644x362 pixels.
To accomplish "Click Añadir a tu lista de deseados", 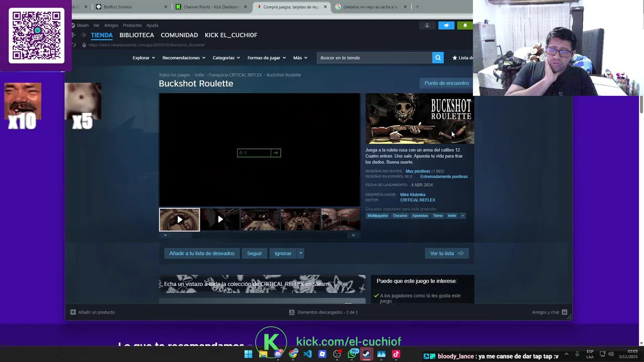I will (x=202, y=253).
